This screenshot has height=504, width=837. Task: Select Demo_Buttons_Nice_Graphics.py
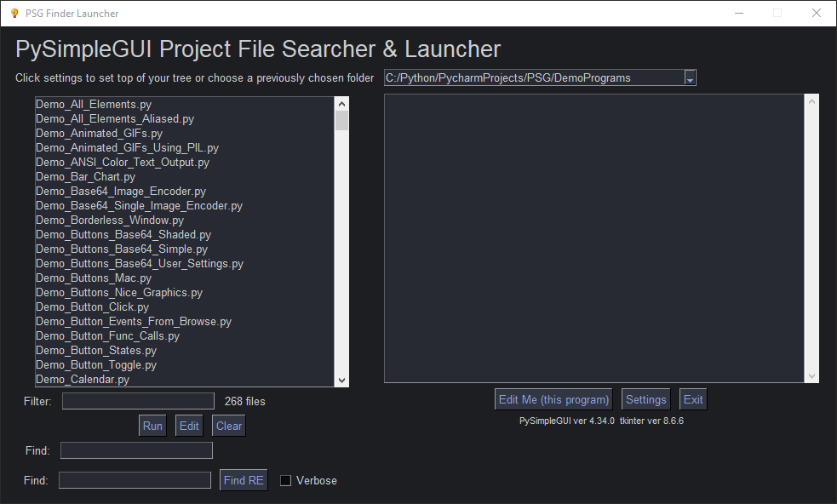(185, 293)
